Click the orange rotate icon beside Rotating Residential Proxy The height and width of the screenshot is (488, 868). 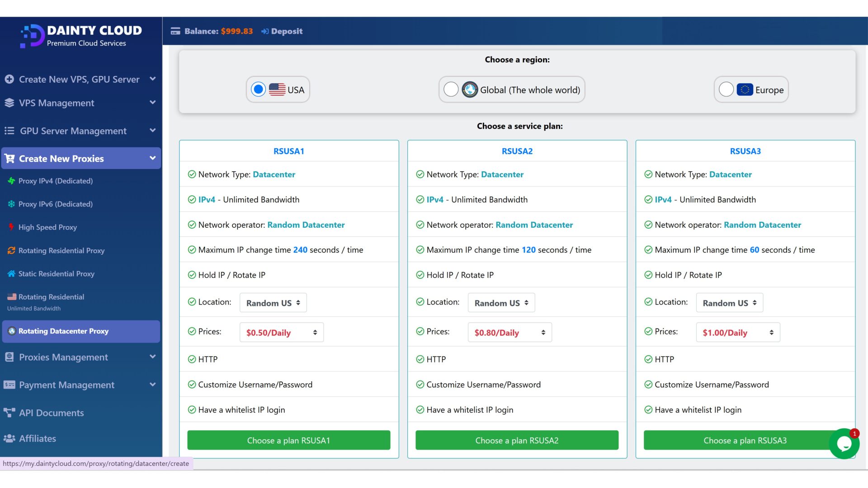click(x=11, y=250)
